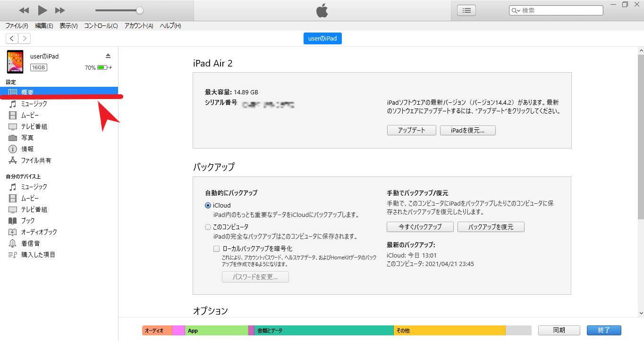The width and height of the screenshot is (644, 341).
Task: Click the 最大容量: 14.89 GB text
Action: [231, 92]
